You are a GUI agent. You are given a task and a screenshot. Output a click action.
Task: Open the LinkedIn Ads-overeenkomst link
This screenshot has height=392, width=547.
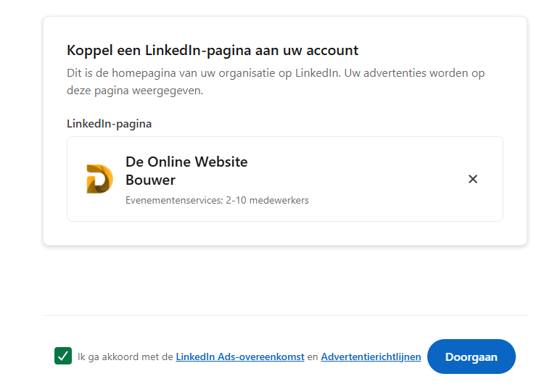240,356
